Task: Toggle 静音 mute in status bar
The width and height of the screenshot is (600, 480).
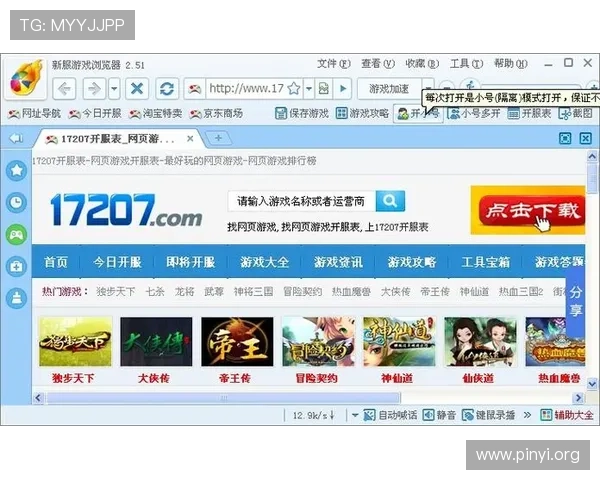Action: (439, 415)
